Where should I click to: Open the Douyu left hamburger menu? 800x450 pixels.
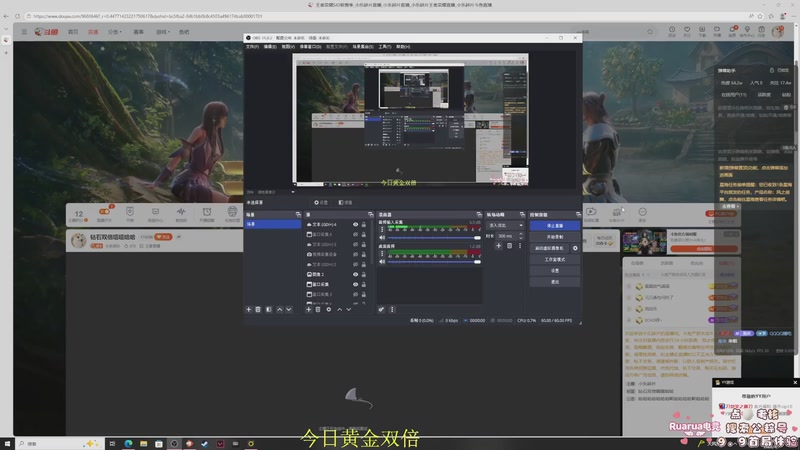[24, 32]
